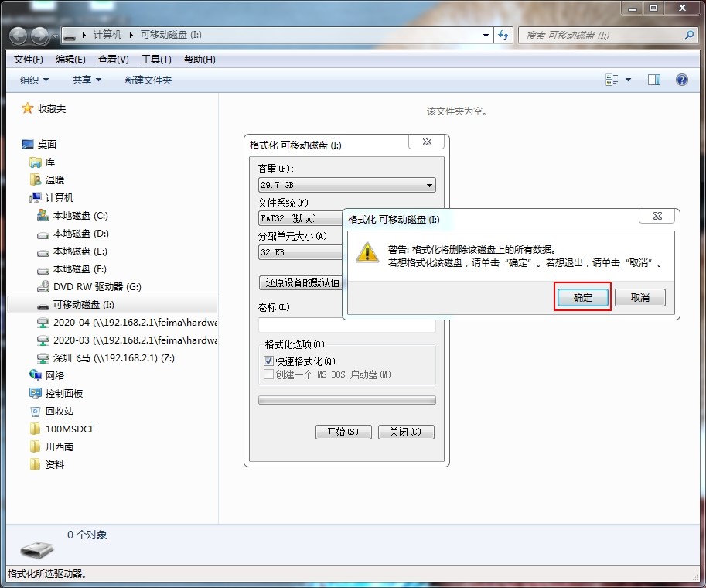Click 取消 in the warning dialog

(639, 297)
